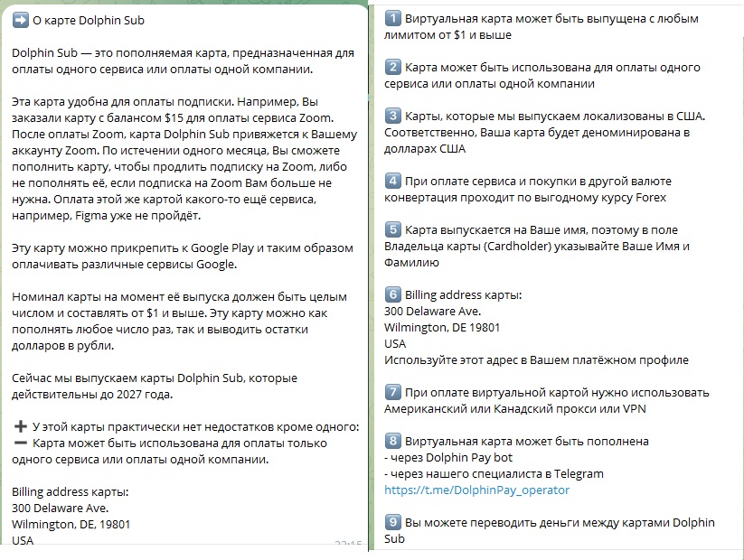Click the number 7 keycap emoji
The image size is (744, 560).
click(392, 393)
